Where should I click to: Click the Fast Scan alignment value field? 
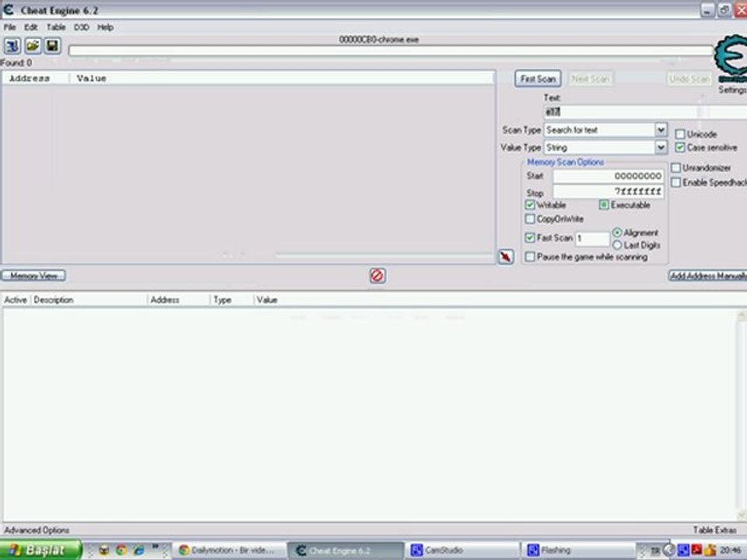(592, 238)
